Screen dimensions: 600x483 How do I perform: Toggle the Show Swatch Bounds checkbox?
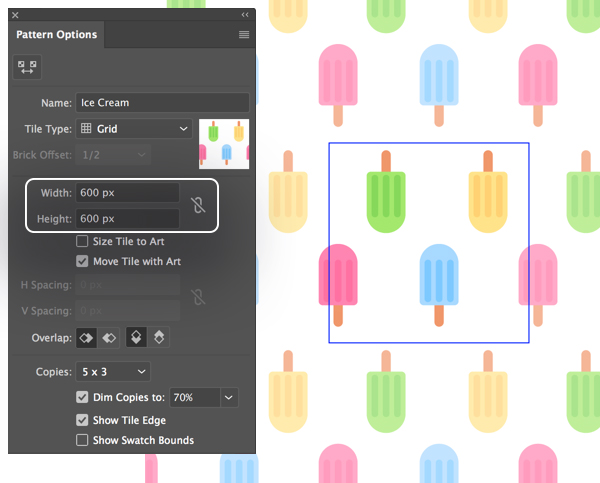[x=83, y=440]
